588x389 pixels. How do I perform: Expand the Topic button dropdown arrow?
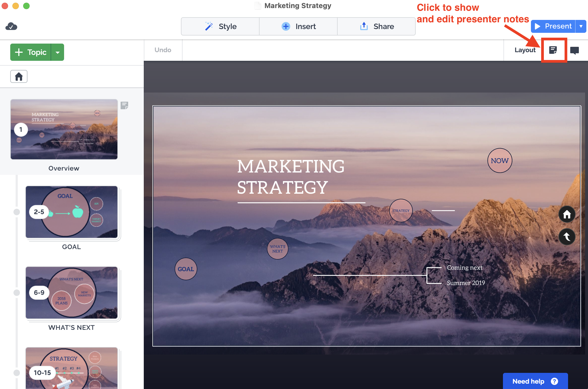coord(58,52)
